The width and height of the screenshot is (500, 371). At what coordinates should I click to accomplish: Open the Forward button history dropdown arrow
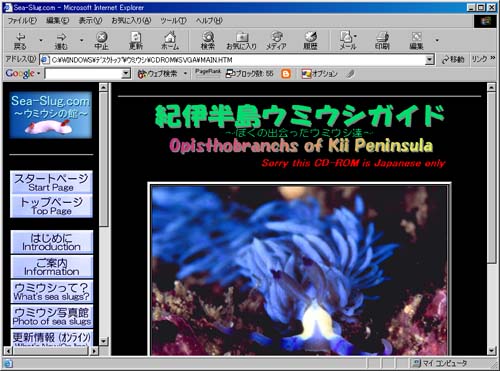pyautogui.click(x=82, y=41)
